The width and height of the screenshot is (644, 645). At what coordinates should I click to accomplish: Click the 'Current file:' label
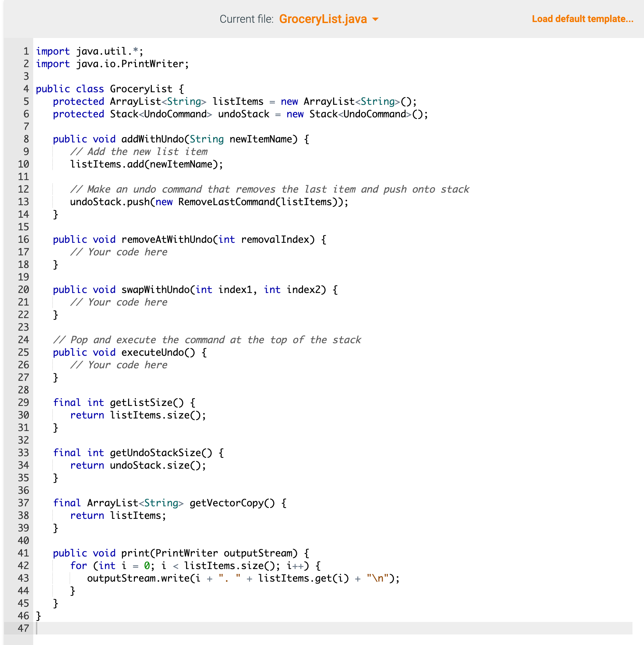246,19
